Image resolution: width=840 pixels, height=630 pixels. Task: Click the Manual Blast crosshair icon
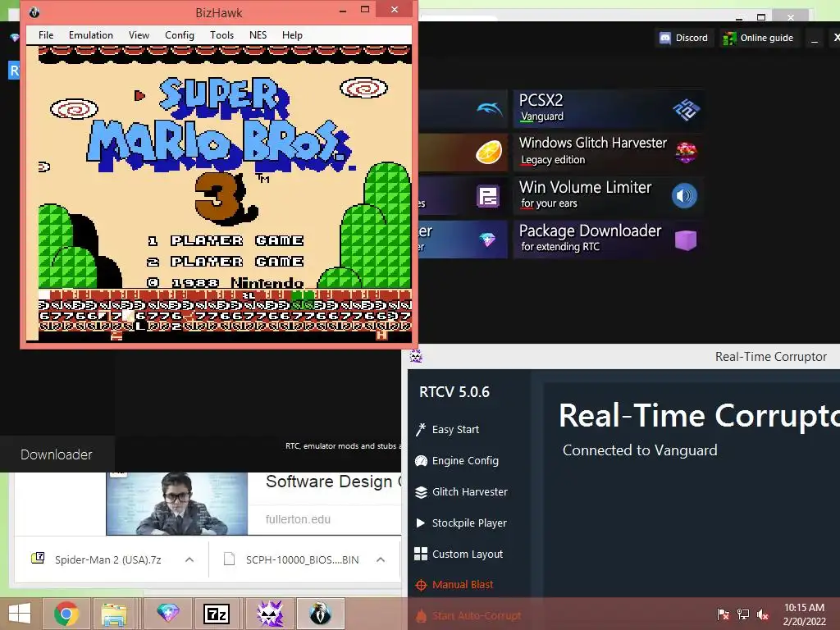click(421, 585)
